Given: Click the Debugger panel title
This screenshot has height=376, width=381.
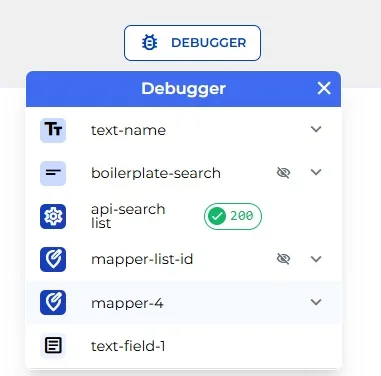Looking at the screenshot, I should point(184,89).
